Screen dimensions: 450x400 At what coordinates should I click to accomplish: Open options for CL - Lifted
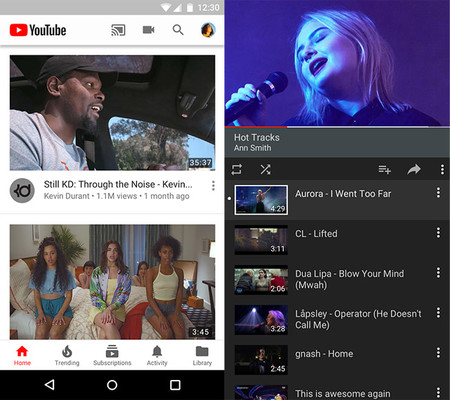[x=438, y=233]
